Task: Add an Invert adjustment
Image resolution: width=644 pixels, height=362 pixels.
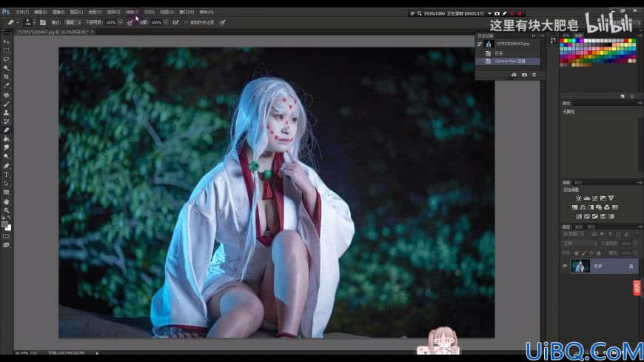Action: click(579, 217)
